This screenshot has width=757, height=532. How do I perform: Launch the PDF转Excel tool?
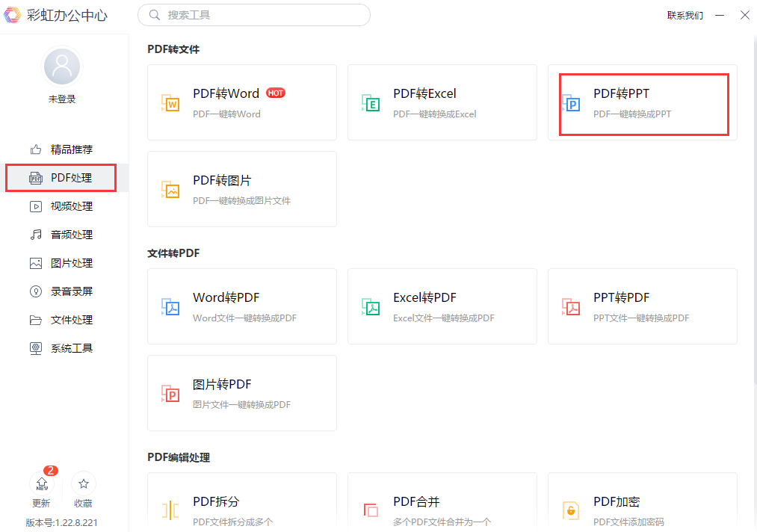tap(442, 102)
